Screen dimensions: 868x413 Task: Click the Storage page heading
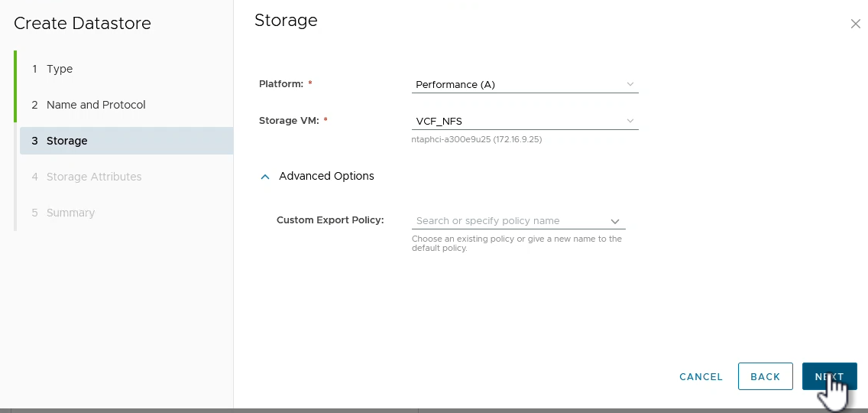[286, 21]
